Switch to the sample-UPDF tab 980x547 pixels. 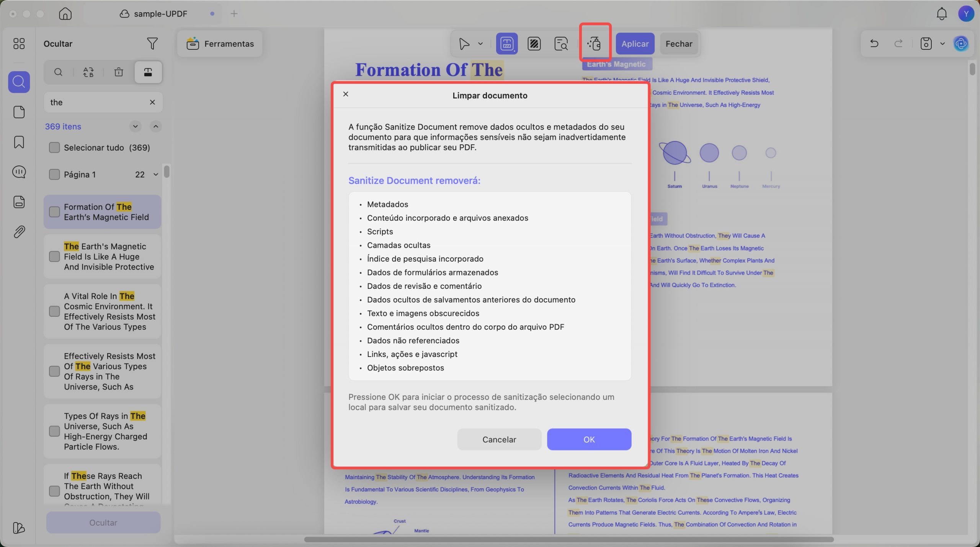point(153,14)
